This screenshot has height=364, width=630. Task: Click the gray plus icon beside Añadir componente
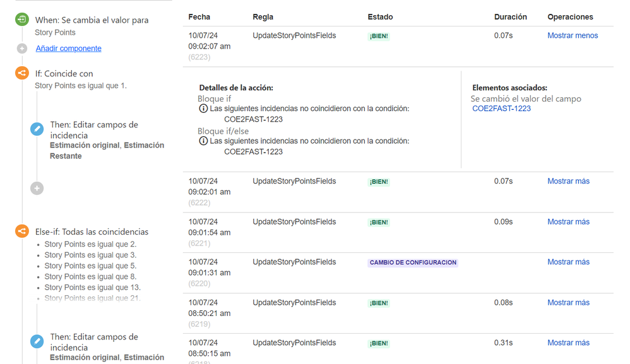tap(22, 49)
